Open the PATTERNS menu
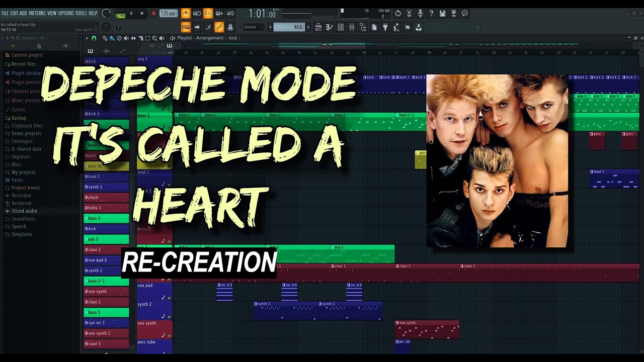The width and height of the screenshot is (644, 362). [37, 13]
